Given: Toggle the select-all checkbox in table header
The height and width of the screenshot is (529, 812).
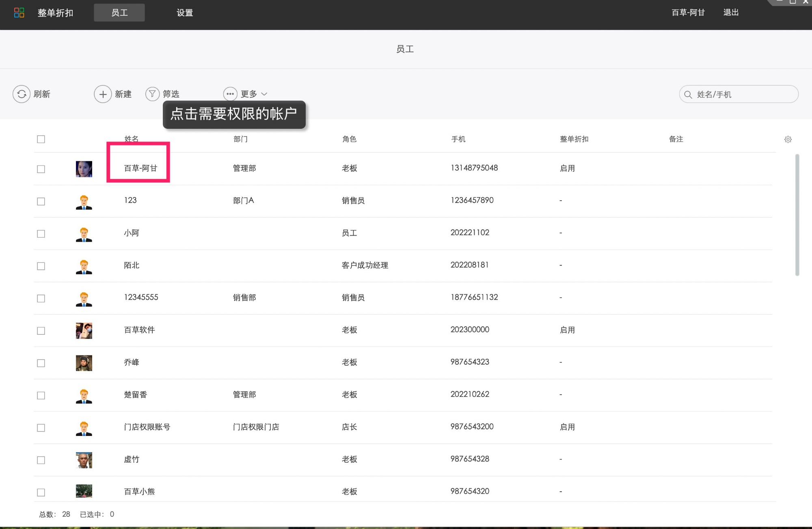Looking at the screenshot, I should (x=41, y=139).
